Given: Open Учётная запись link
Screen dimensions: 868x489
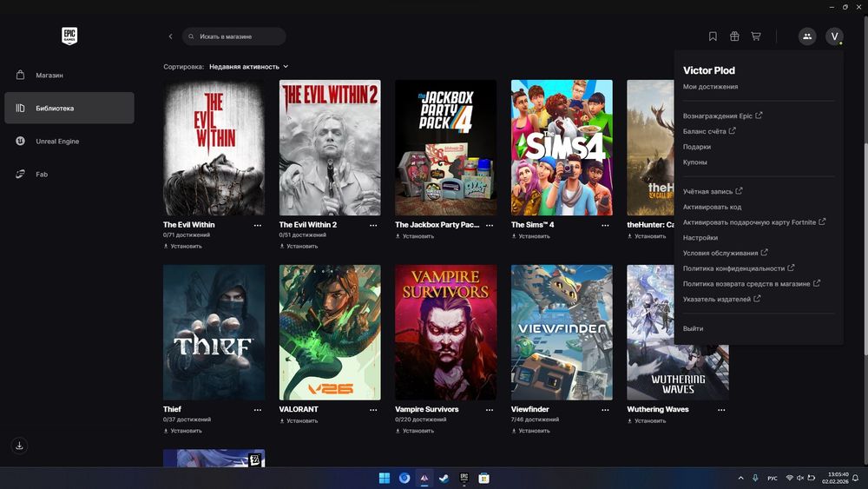Looking at the screenshot, I should click(713, 191).
